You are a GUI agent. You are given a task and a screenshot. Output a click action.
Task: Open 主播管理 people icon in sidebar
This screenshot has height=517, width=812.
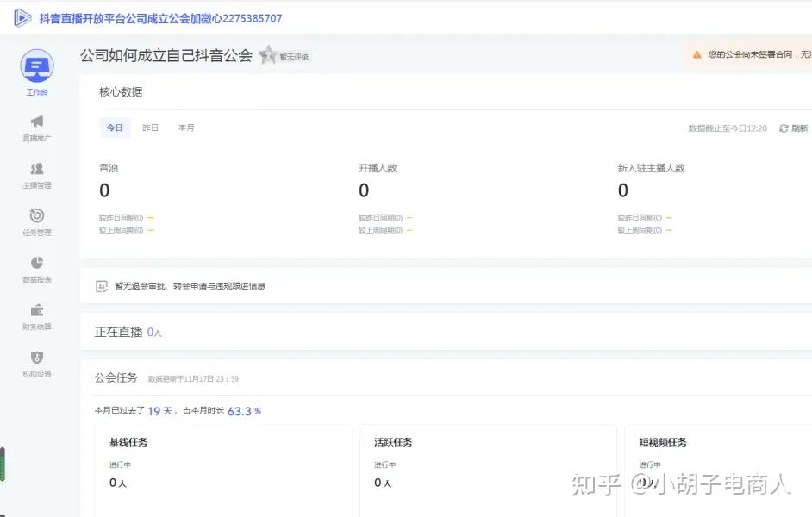pos(37,168)
